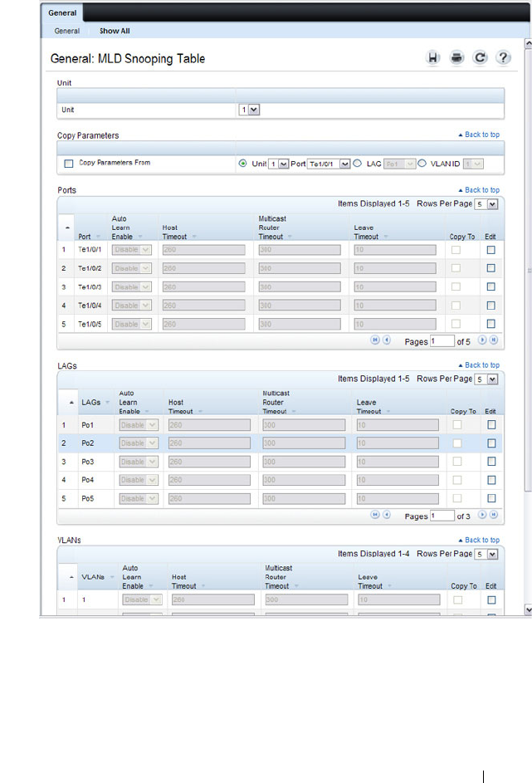
Task: Click the Ports page number field
Action: click(442, 341)
